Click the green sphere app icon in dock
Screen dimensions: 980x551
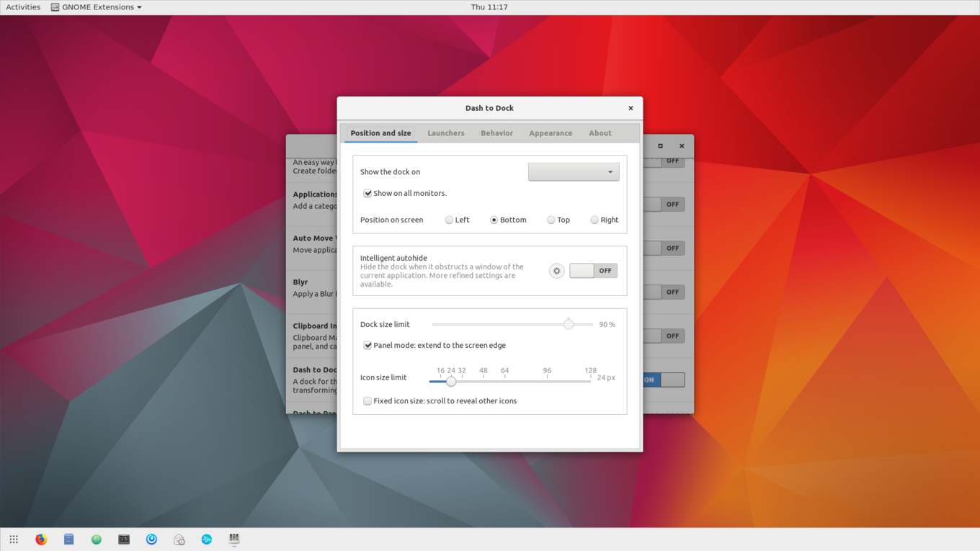97,539
